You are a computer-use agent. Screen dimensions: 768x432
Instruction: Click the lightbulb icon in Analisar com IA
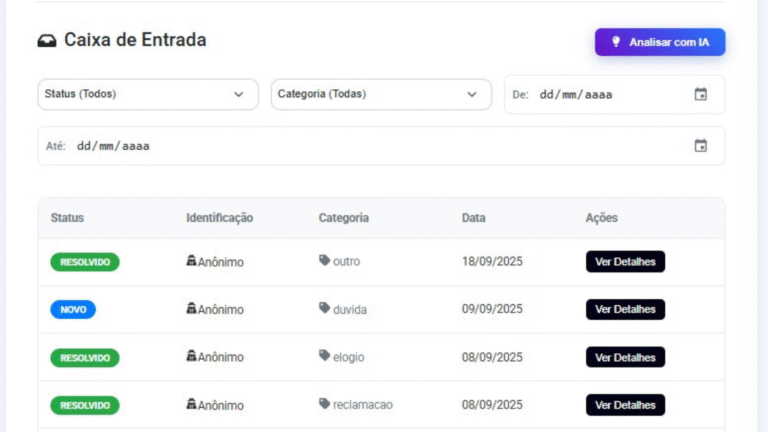(616, 42)
